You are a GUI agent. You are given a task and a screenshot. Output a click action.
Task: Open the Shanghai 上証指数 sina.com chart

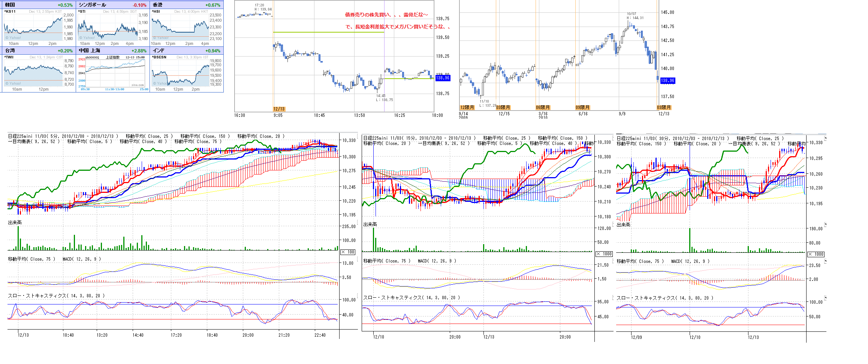112,73
